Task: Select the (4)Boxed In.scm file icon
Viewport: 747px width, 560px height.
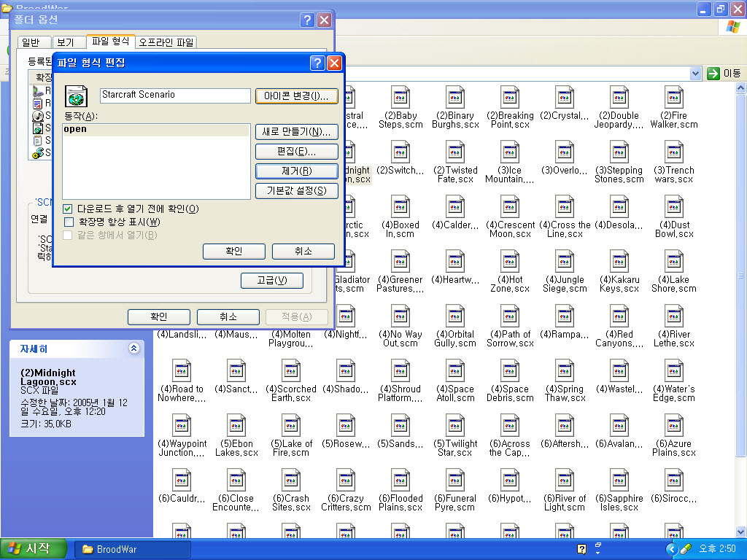Action: coord(400,206)
